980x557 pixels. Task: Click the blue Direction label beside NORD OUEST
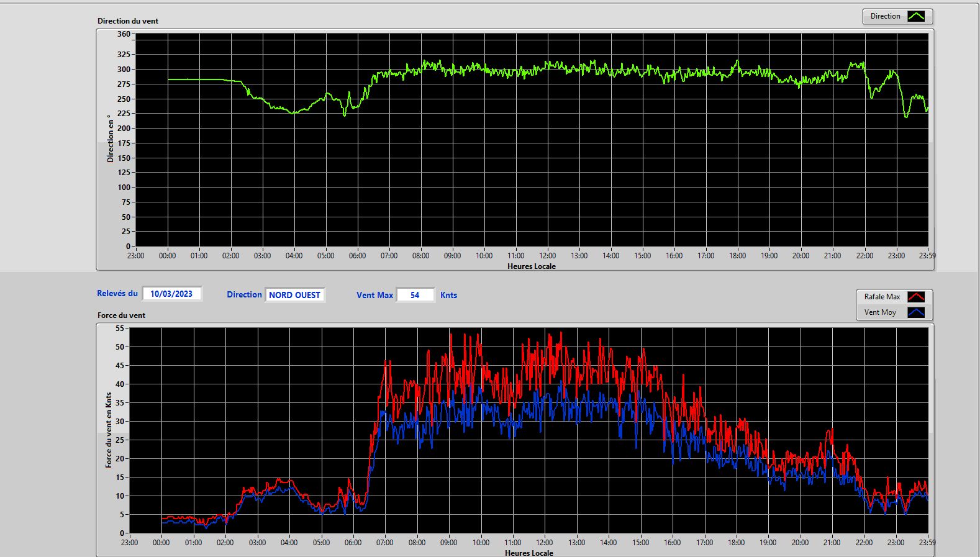(x=244, y=294)
